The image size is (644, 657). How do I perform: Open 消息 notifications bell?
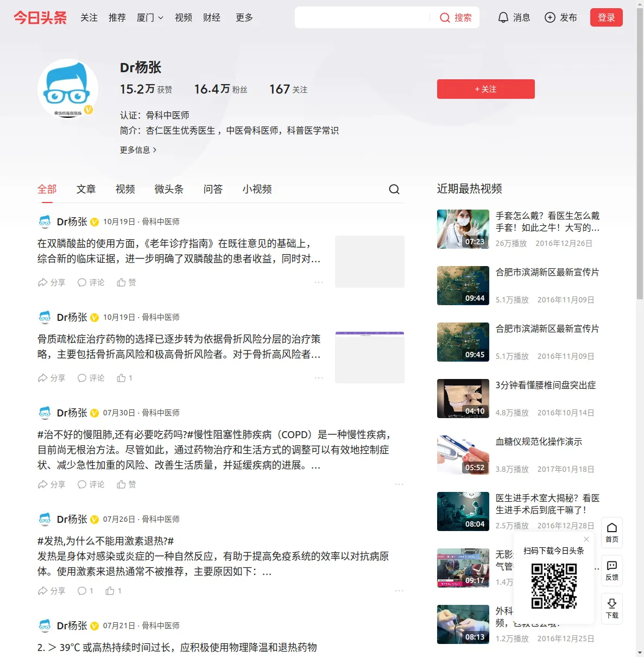(514, 17)
